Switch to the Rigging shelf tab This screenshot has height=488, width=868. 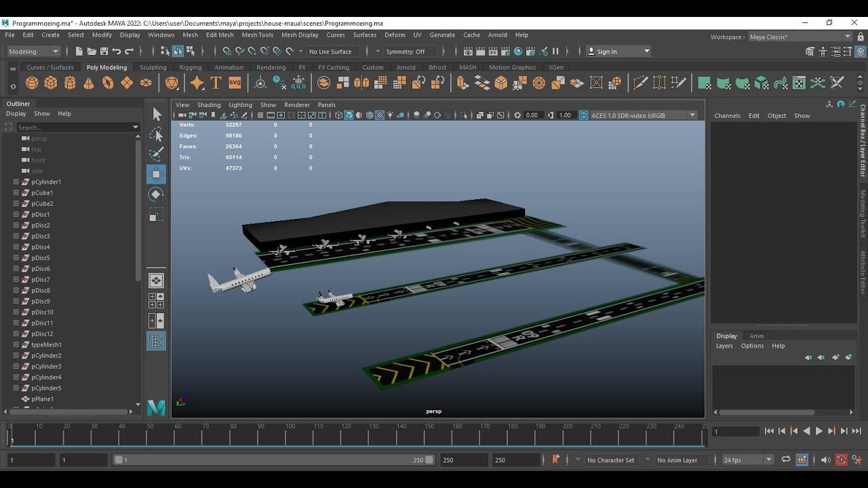191,67
